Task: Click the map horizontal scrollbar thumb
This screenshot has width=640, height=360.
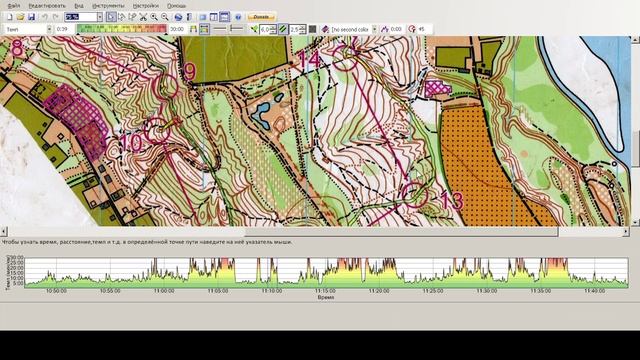Action: click(402, 231)
